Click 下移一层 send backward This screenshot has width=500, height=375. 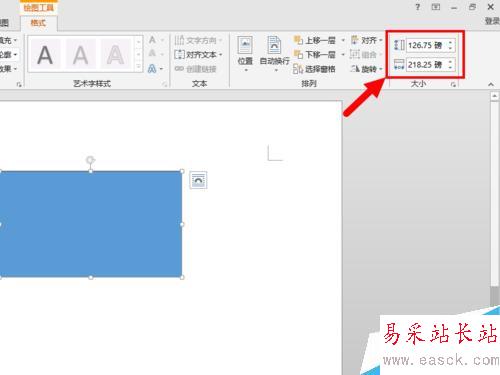click(315, 54)
